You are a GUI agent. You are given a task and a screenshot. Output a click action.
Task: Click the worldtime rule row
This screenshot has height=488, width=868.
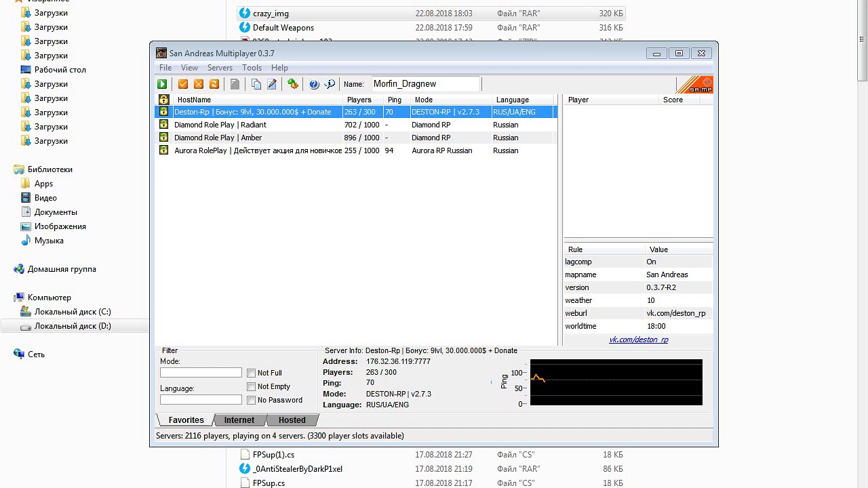(638, 326)
